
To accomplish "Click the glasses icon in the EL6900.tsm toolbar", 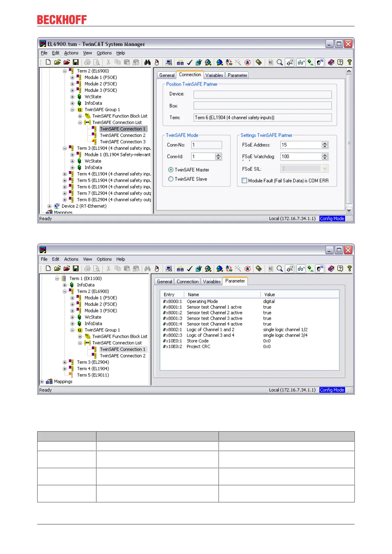I will coord(301,62).
